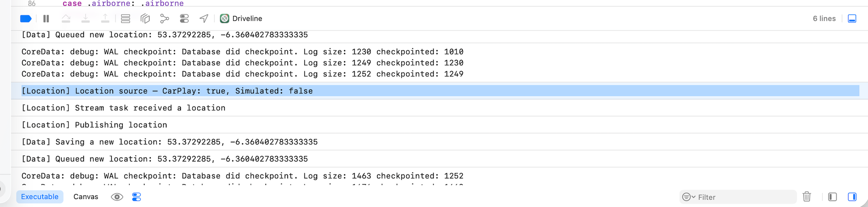The height and width of the screenshot is (207, 868).
Task: Click into the console Filter field
Action: [x=738, y=197]
